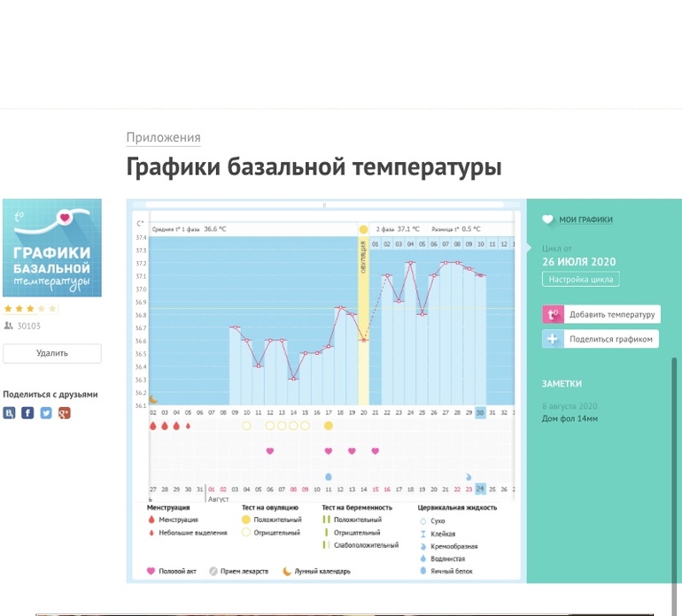Open the Приложения breadcrumb link
This screenshot has height=616, width=682.
point(163,137)
